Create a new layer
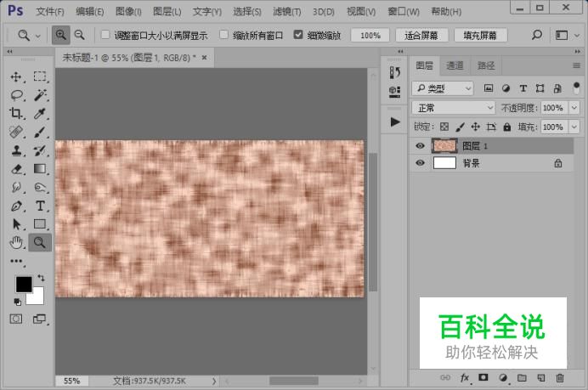 tap(540, 377)
